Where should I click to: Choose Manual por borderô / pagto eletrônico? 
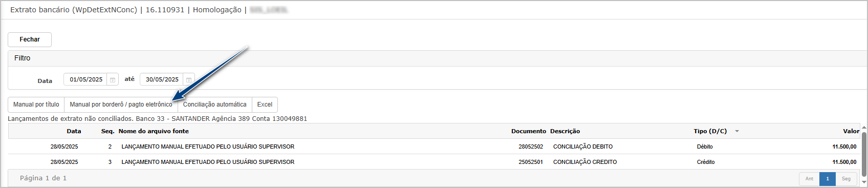coord(121,105)
